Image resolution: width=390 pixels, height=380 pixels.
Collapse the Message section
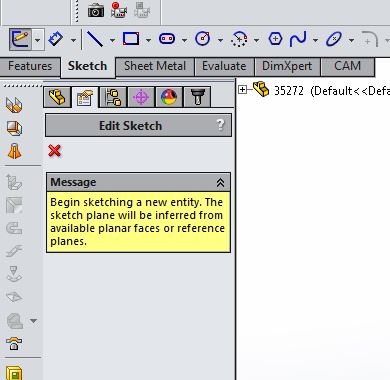click(220, 182)
